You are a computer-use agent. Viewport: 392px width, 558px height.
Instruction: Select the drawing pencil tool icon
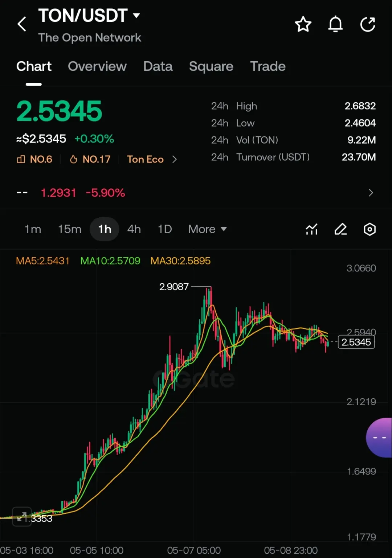coord(340,229)
